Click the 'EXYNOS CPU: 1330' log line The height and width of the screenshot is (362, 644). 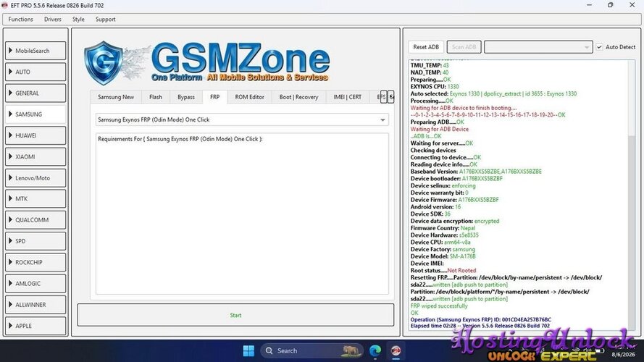pyautogui.click(x=435, y=87)
